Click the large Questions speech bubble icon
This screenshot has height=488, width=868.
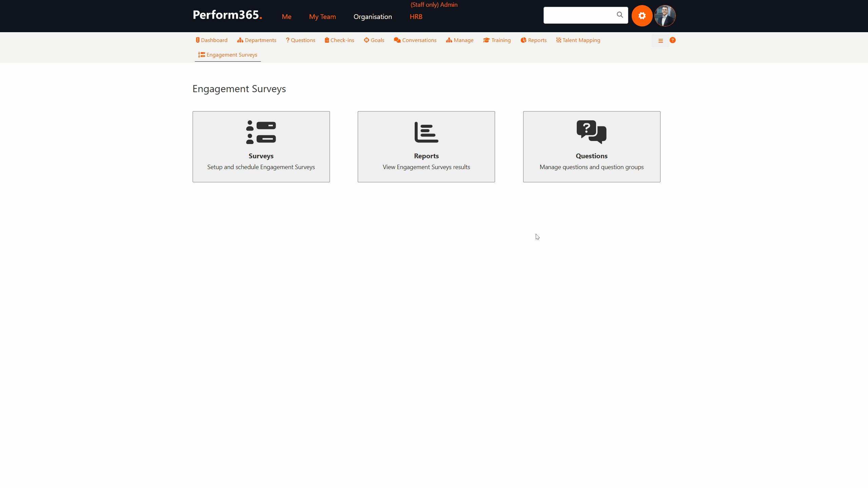592,132
